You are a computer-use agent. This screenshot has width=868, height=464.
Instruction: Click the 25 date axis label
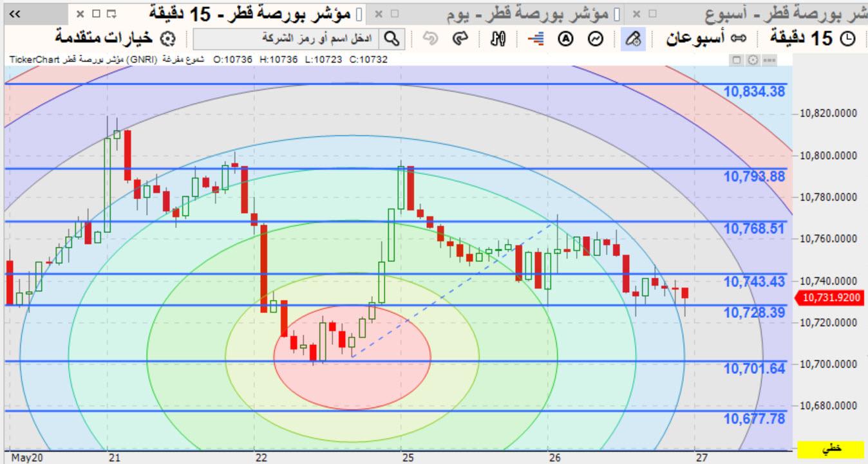pos(407,458)
